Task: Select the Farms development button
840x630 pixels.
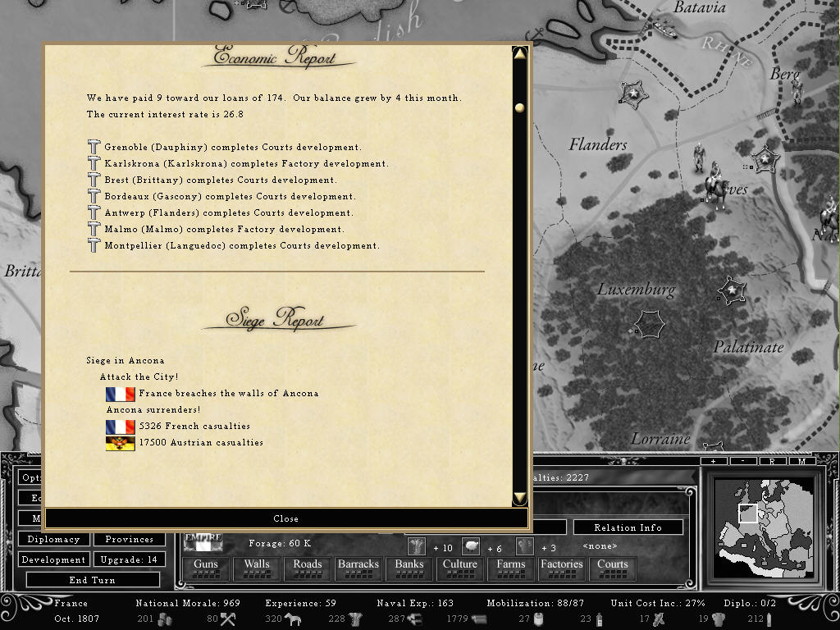Action: click(511, 568)
